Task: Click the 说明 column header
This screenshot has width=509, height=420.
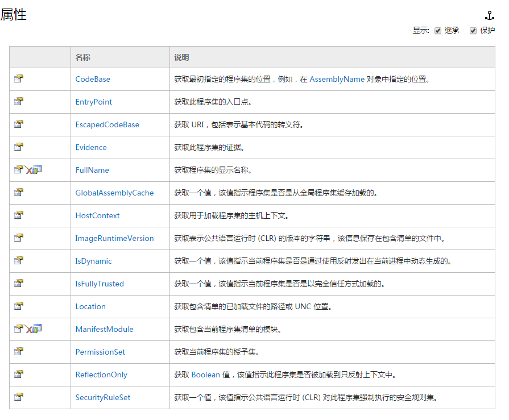Action: click(181, 57)
